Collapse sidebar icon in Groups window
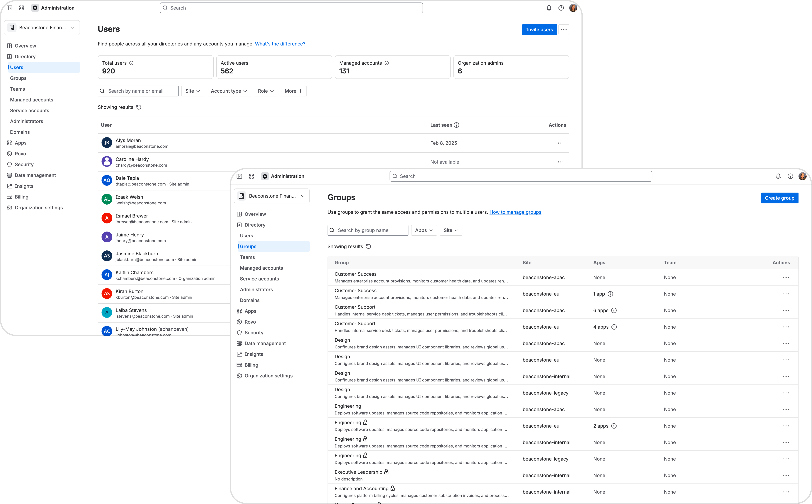The image size is (812, 504). click(240, 176)
